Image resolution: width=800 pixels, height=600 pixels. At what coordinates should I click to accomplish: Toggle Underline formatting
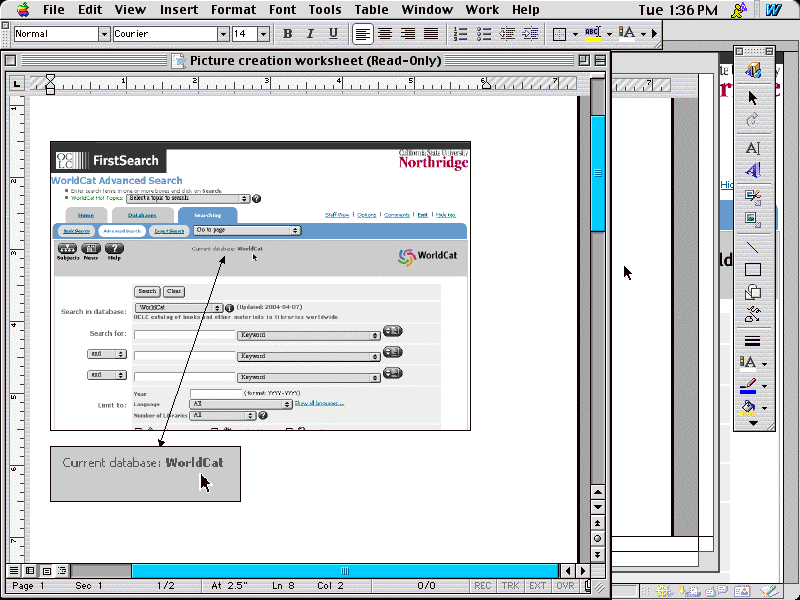[333, 34]
